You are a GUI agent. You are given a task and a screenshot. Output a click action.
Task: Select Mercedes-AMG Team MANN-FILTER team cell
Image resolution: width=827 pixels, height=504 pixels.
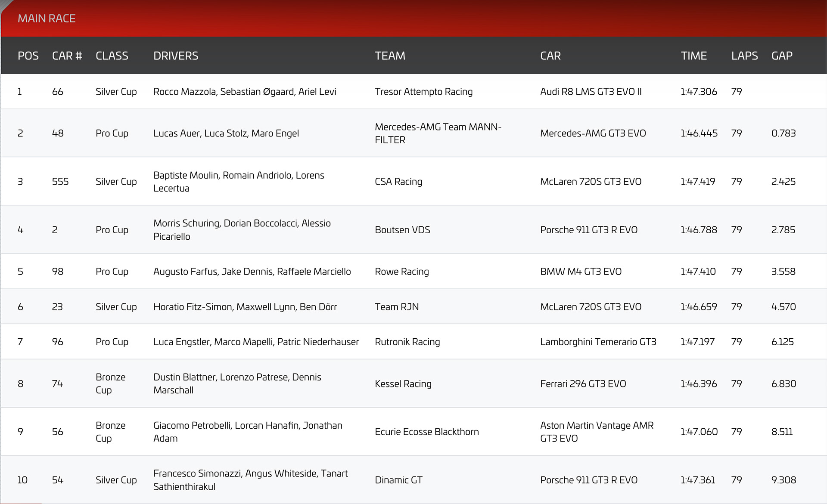tap(438, 133)
